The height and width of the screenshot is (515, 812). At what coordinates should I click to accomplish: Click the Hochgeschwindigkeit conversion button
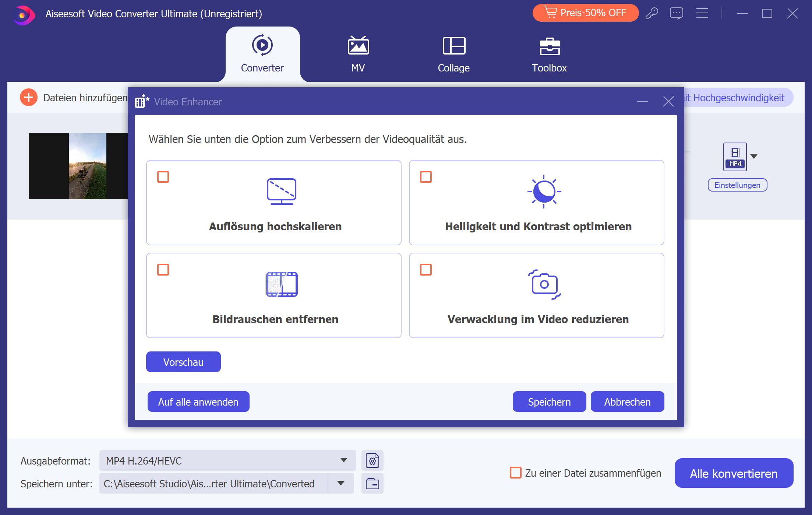pyautogui.click(x=738, y=98)
